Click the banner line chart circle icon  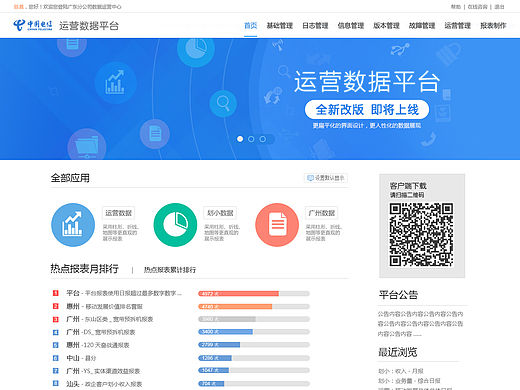[115, 82]
